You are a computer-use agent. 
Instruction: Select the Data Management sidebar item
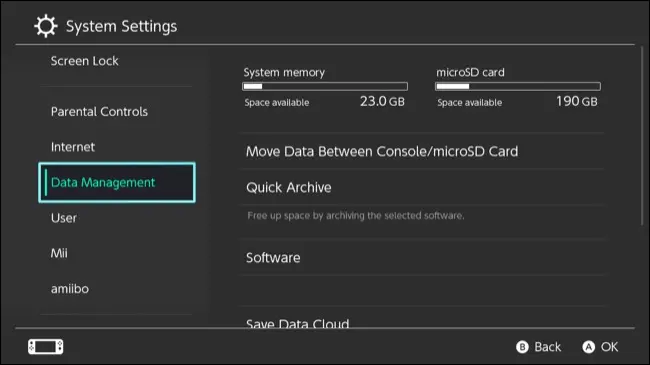tap(117, 182)
